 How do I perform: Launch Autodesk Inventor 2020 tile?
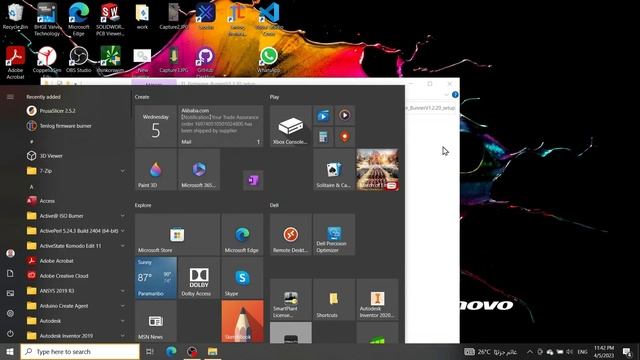(x=377, y=300)
